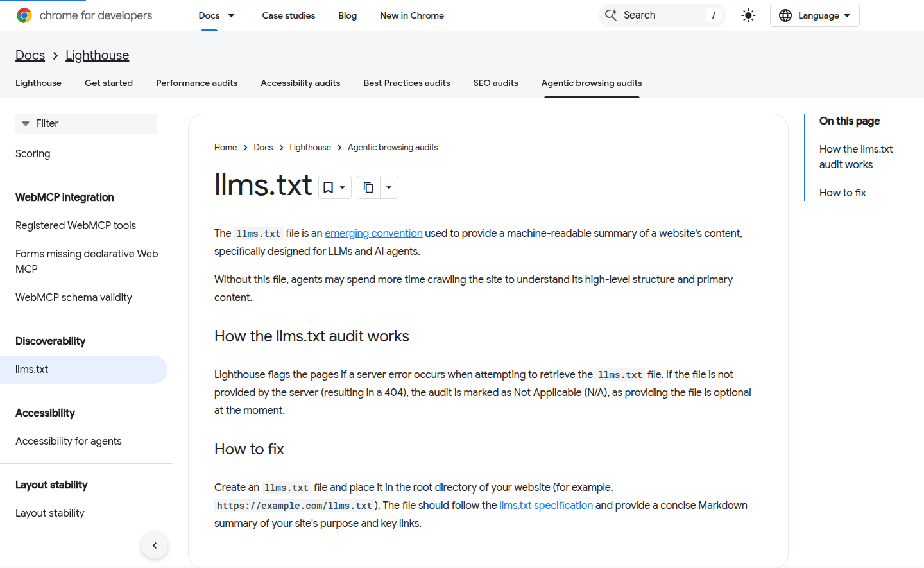
Task: Open Layout stability sidebar link
Action: coord(50,513)
